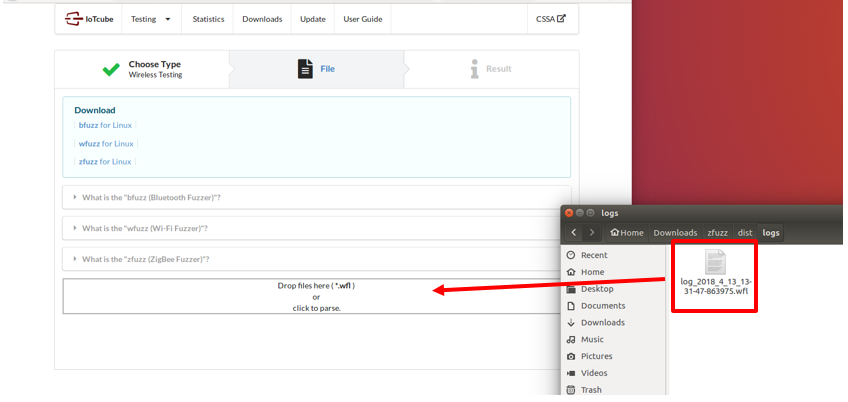
Task: Click the drop files area to parse
Action: pyautogui.click(x=316, y=297)
